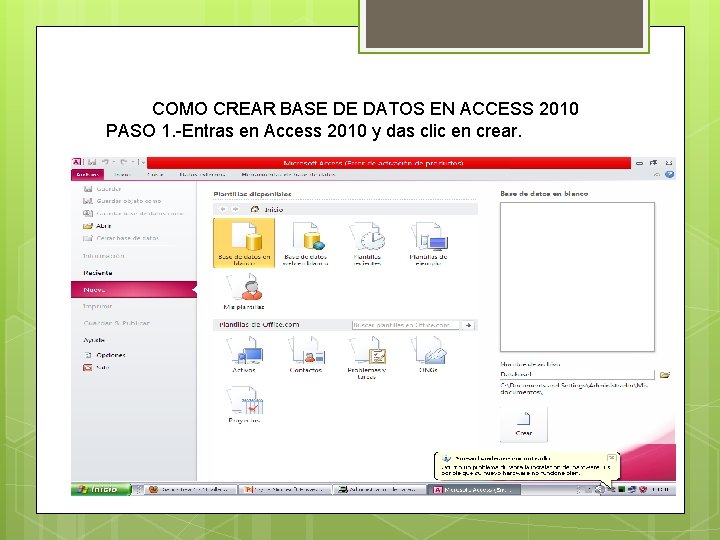Click the Access help question mark icon
720x540 pixels.
coord(669,174)
